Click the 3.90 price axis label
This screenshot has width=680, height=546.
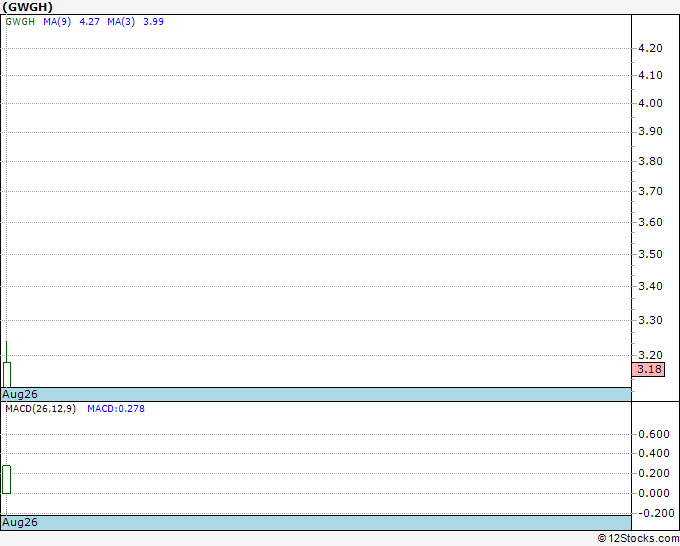(x=651, y=131)
